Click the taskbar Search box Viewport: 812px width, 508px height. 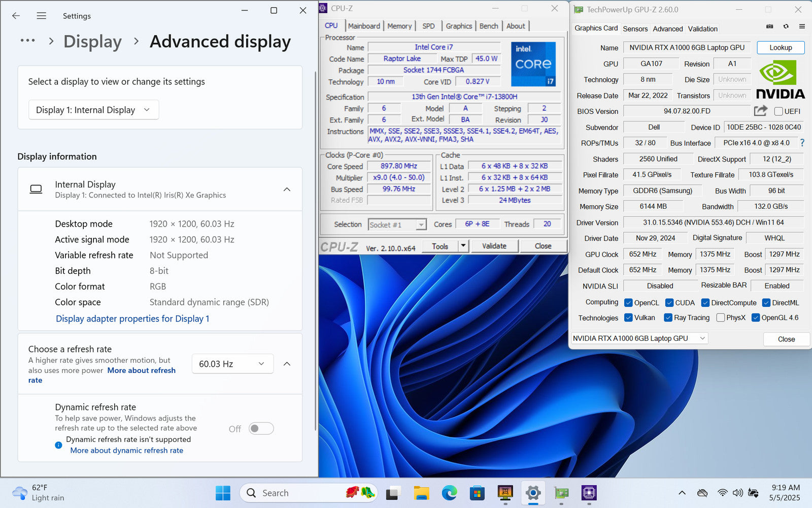pyautogui.click(x=309, y=493)
